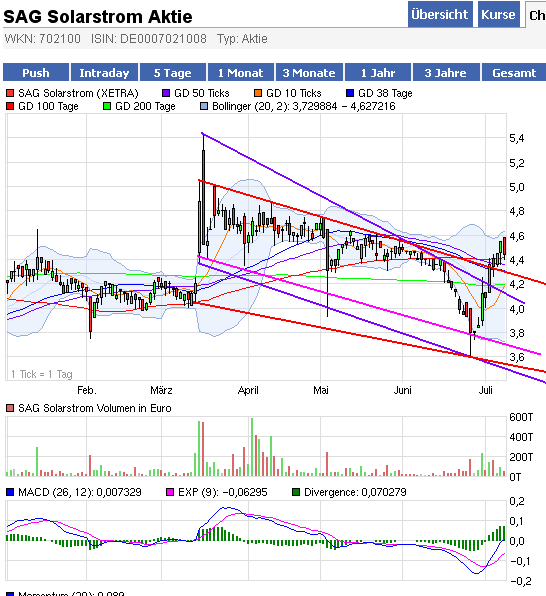The height and width of the screenshot is (596, 546).
Task: Open the Übersicht tab
Action: (x=440, y=14)
